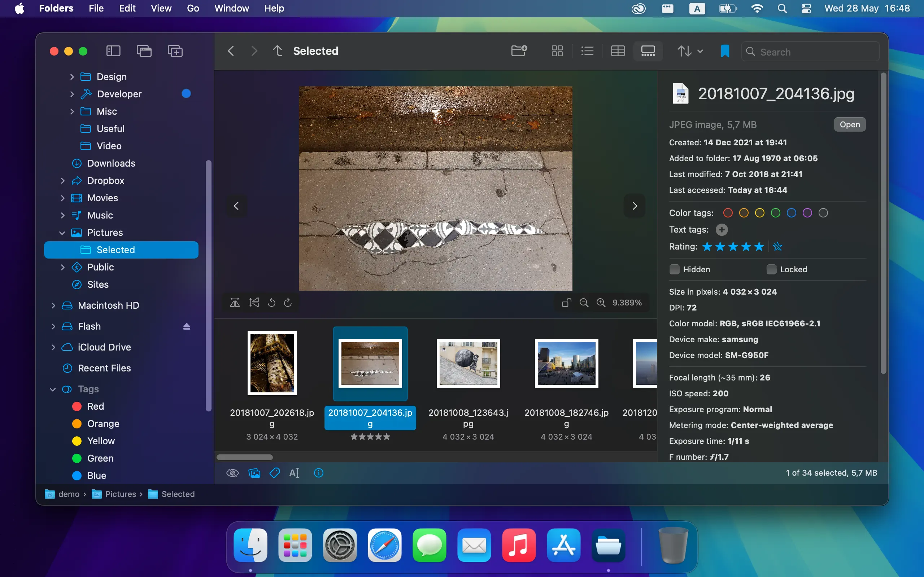This screenshot has height=577, width=924.
Task: Toggle hidden files eye icon in bottom bar
Action: click(x=232, y=473)
